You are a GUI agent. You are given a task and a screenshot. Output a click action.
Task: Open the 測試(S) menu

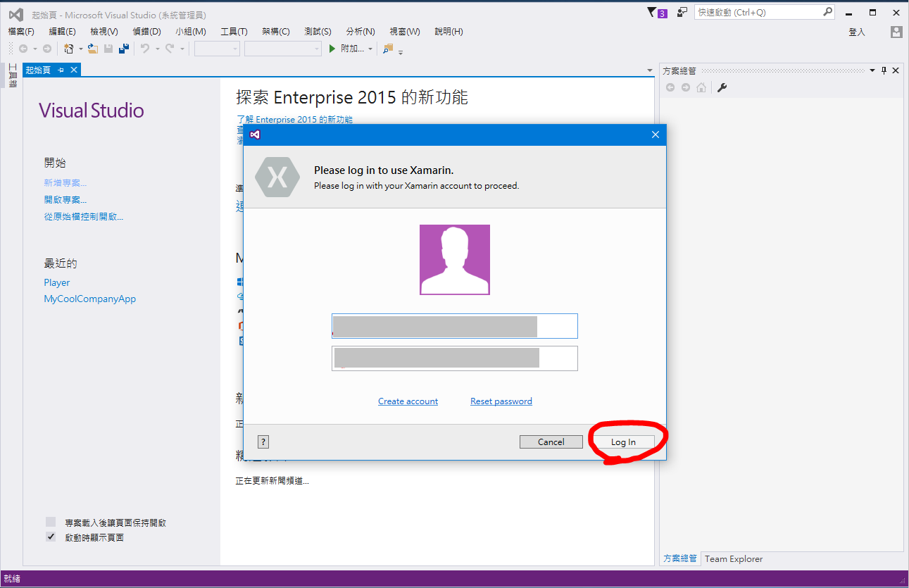(318, 32)
